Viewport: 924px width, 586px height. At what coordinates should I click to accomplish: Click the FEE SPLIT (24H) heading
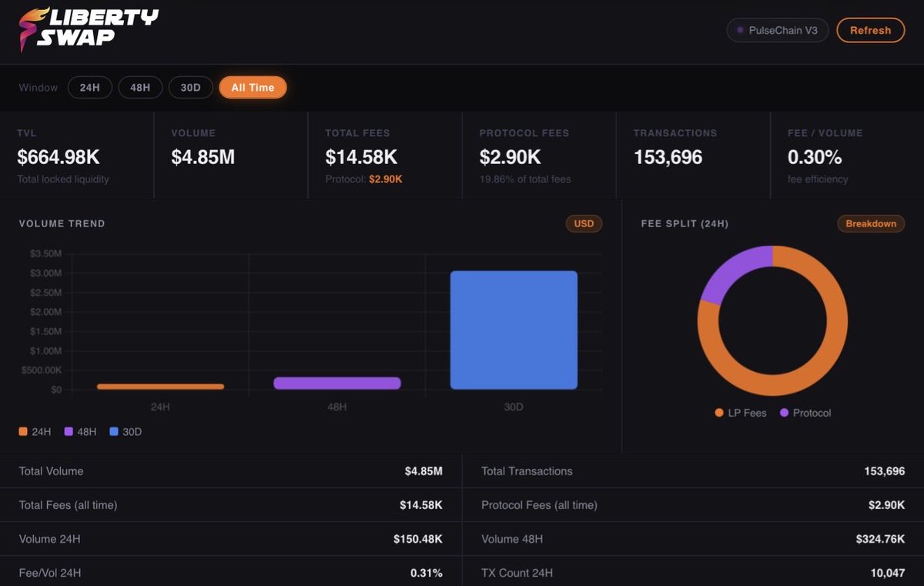(x=685, y=224)
